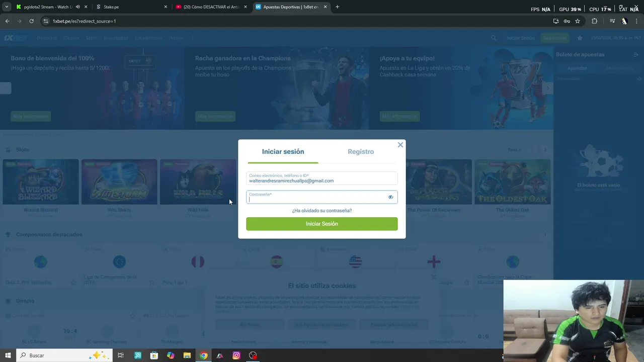Click the email, phone or ID field

(322, 178)
